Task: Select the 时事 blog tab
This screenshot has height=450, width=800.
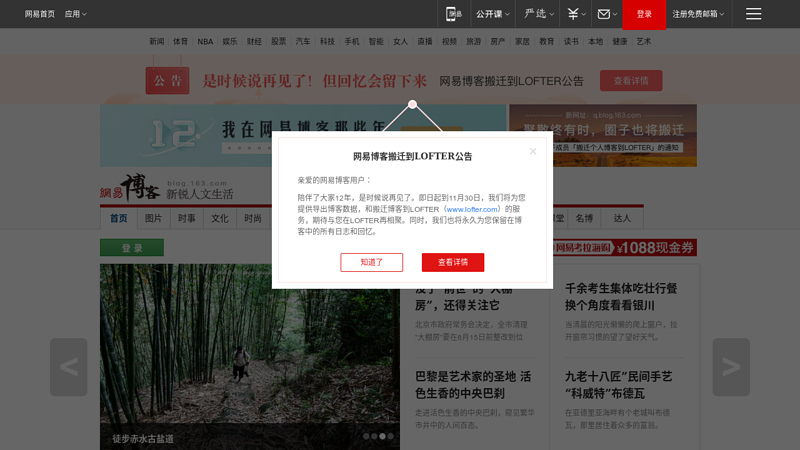Action: 187,218
